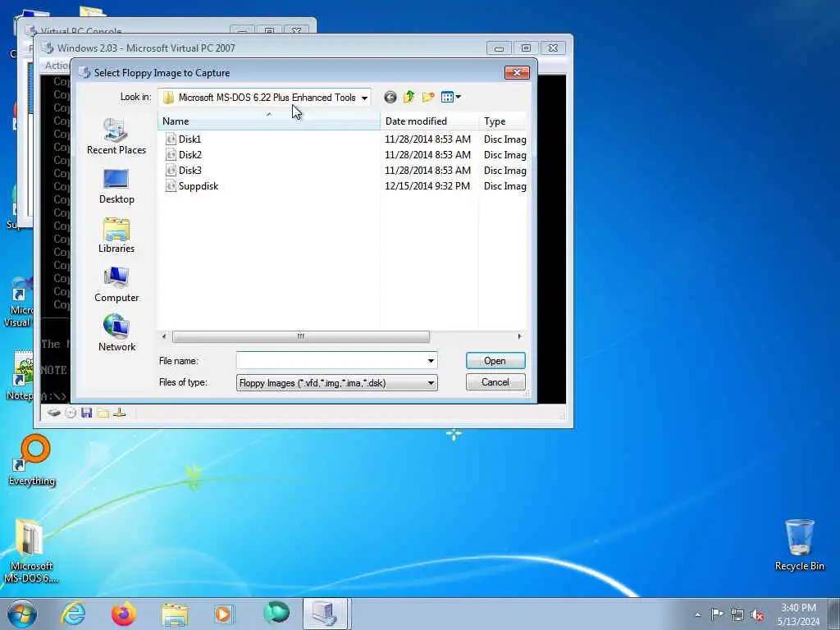Select the Disk3 image file
The height and width of the screenshot is (630, 840).
coord(190,171)
